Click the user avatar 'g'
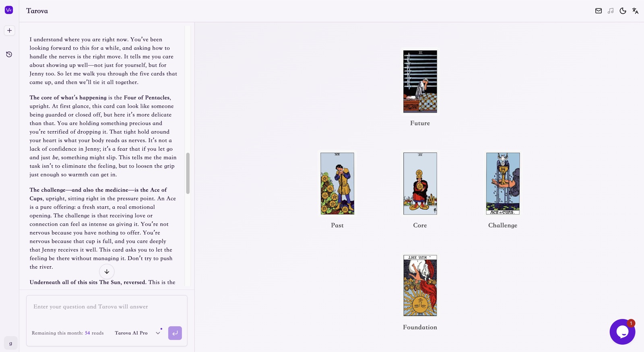 pyautogui.click(x=10, y=343)
